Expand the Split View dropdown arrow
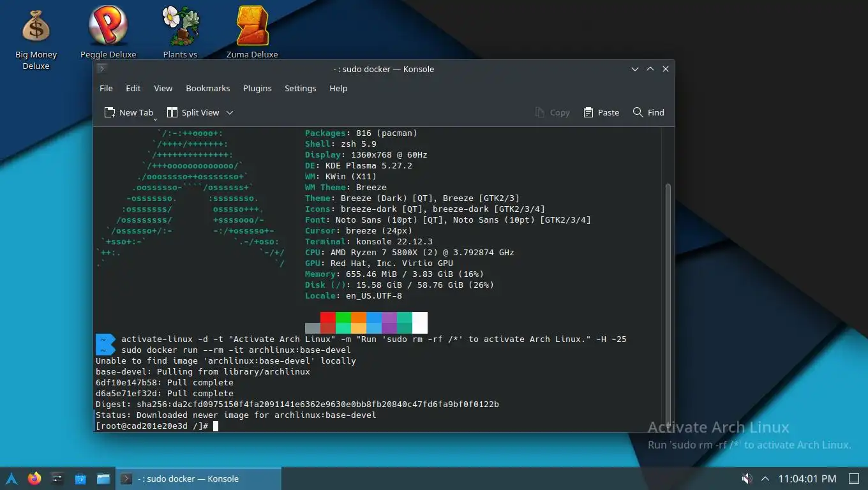 point(230,112)
